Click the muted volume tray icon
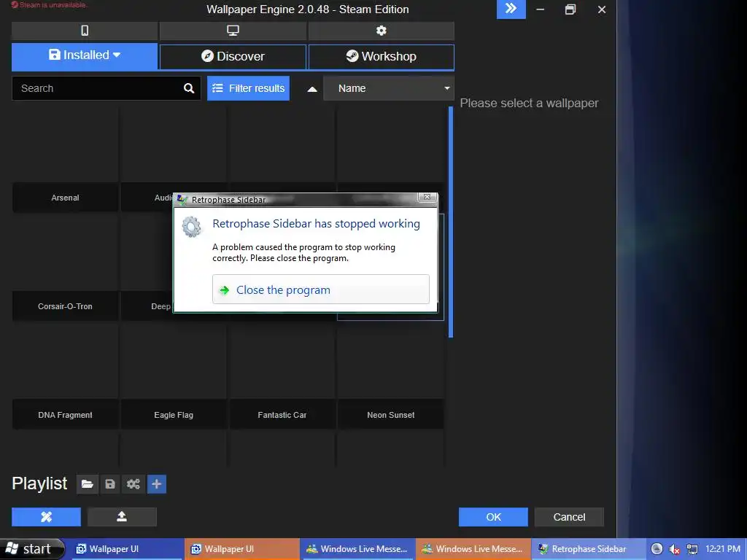 [674, 550]
